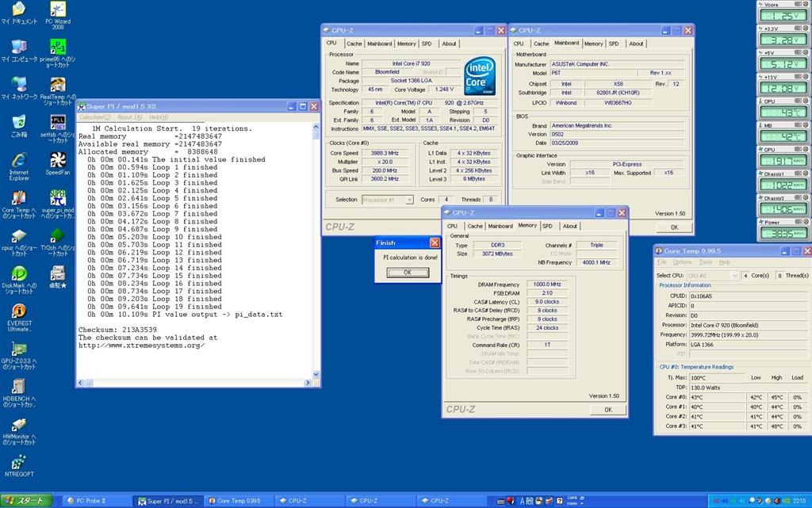Open the Recycle Bin (ごみ箱) icon
812x508 pixels.
(x=18, y=123)
